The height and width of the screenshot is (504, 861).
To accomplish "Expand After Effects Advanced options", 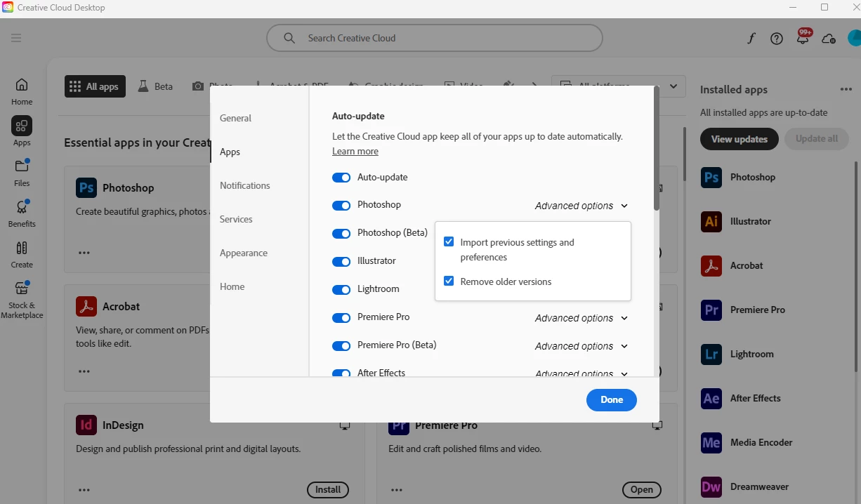I will pyautogui.click(x=581, y=373).
